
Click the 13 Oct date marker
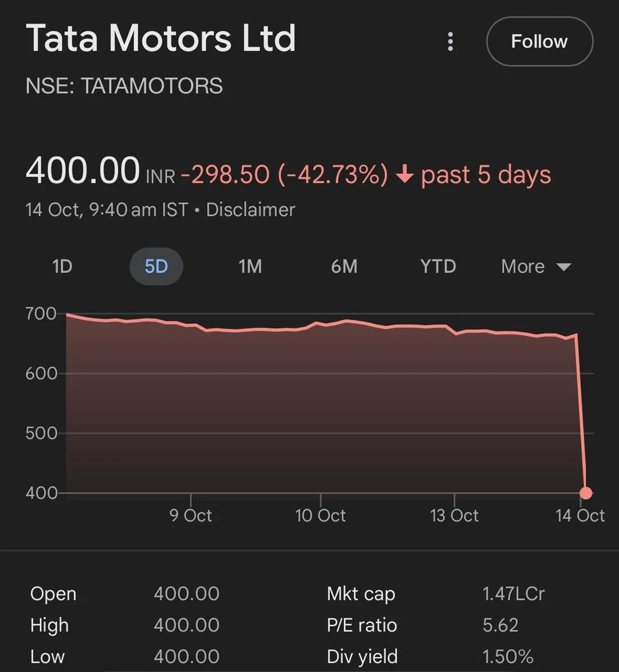coord(455,515)
